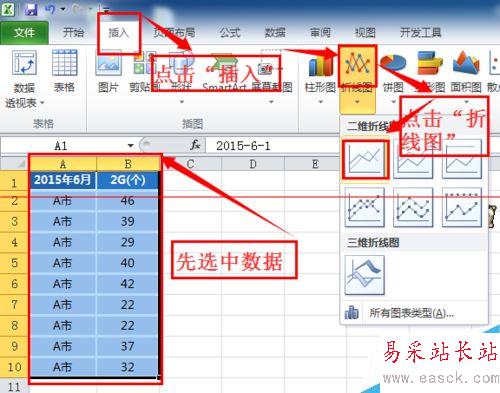Click cell with value 32
Screen dimensions: 500x393
pyautogui.click(x=128, y=367)
